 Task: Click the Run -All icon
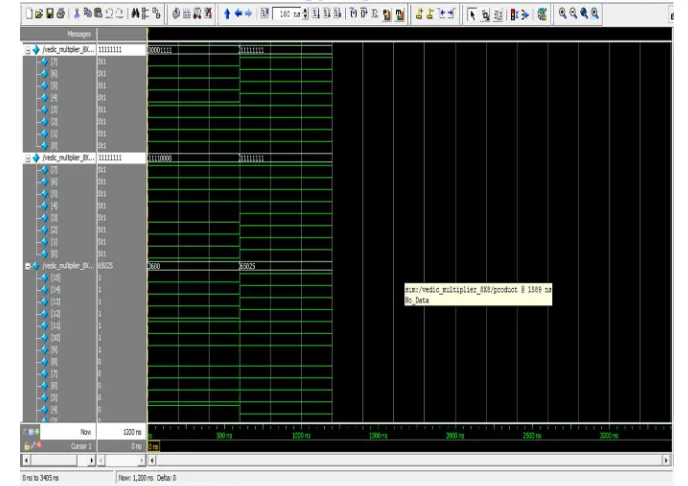(337, 14)
